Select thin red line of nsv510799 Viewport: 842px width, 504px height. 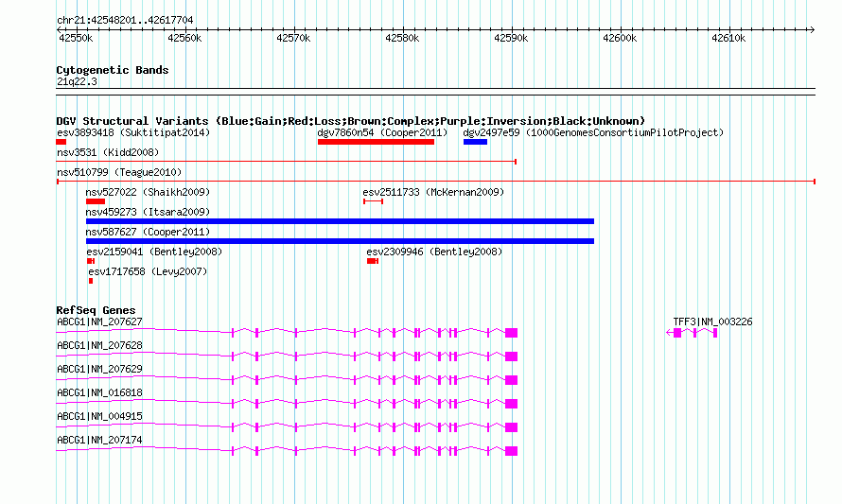click(x=436, y=182)
